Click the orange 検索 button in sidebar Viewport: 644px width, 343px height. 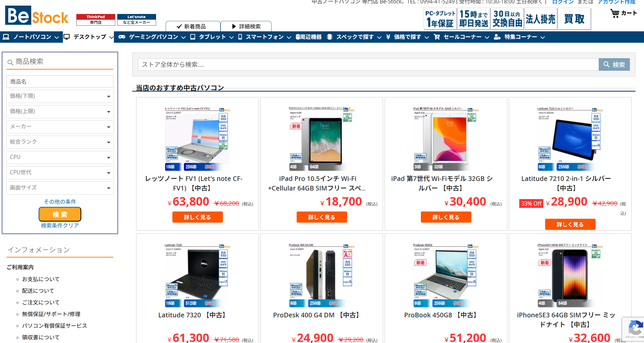60,214
